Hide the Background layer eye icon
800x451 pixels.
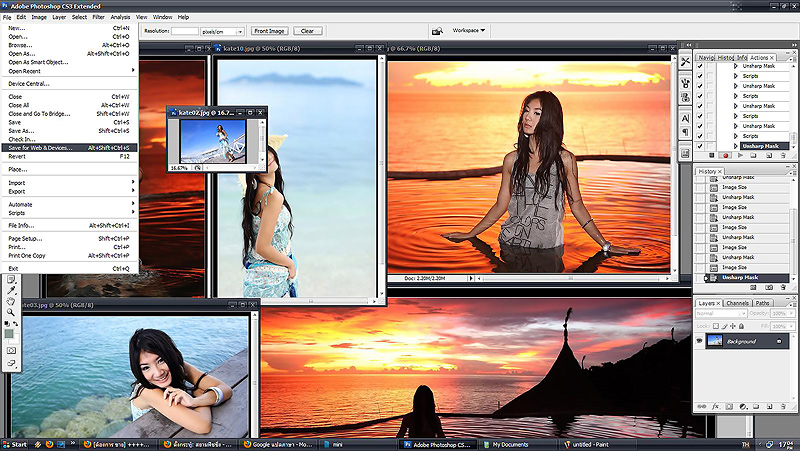[699, 341]
